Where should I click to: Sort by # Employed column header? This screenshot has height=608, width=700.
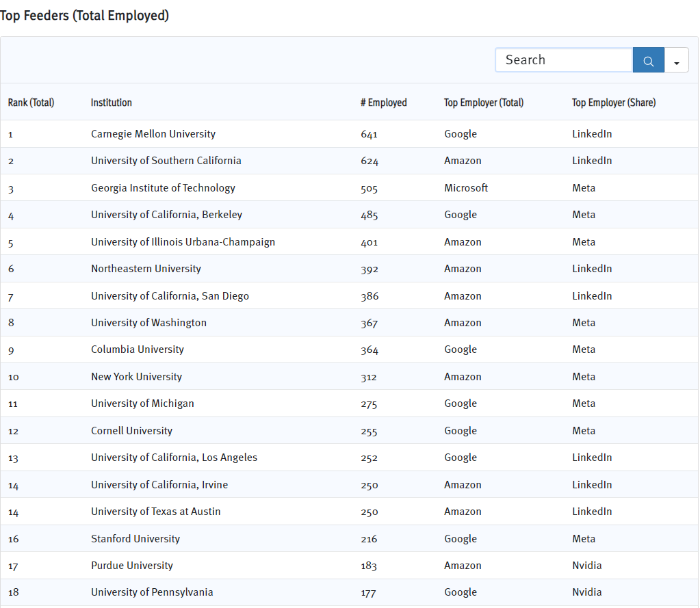(384, 103)
